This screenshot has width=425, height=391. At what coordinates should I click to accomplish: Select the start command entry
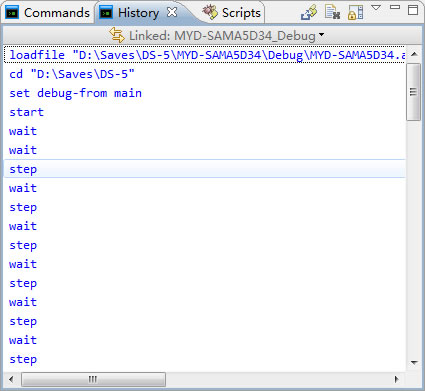(27, 112)
